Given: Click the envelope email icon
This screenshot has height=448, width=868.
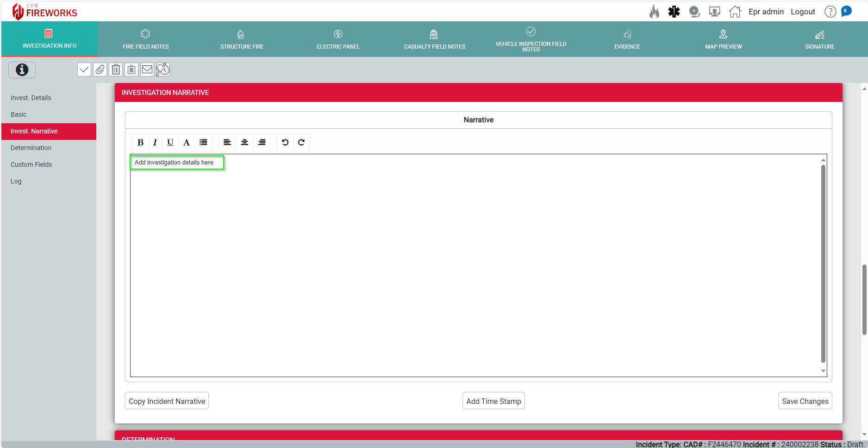Looking at the screenshot, I should 147,69.
